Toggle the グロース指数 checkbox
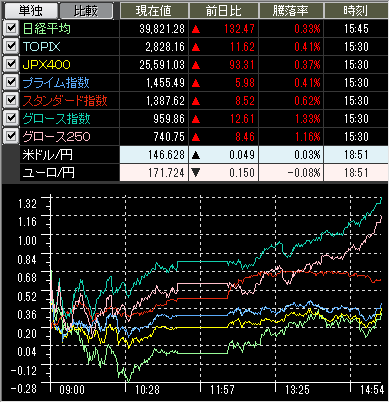 pyautogui.click(x=11, y=118)
